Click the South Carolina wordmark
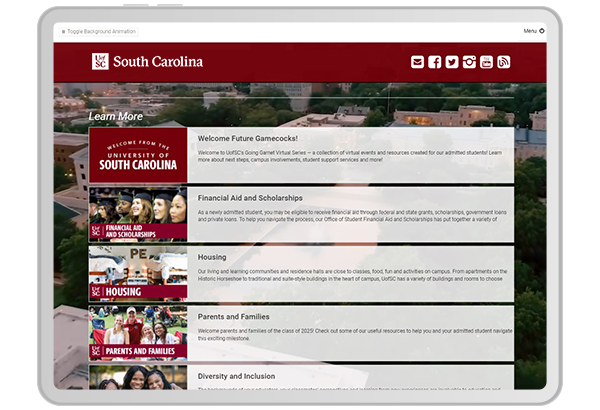The width and height of the screenshot is (600, 410). (158, 62)
